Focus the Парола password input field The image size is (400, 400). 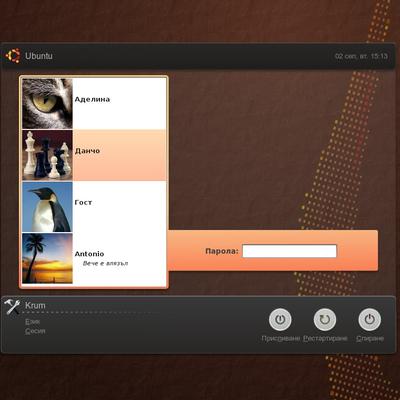(x=289, y=251)
